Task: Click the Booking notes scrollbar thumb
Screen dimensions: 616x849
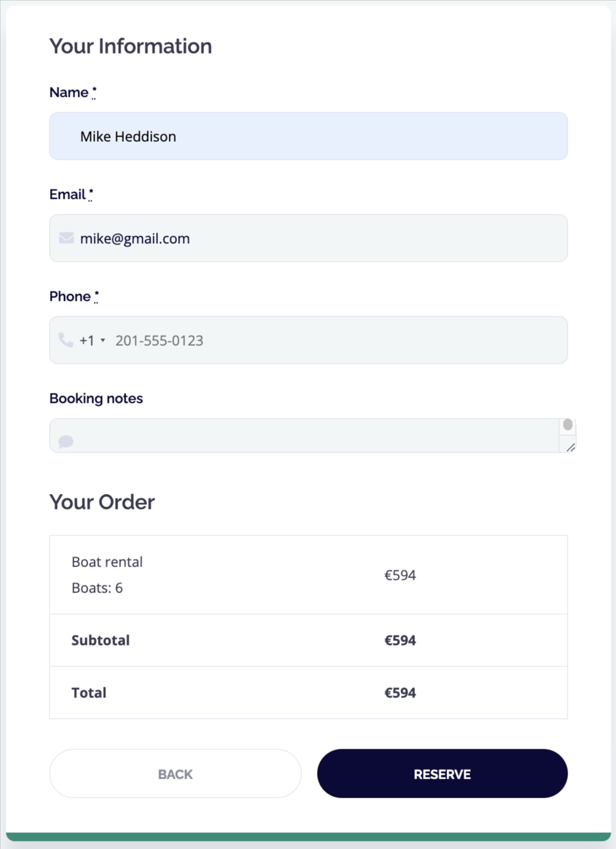Action: pyautogui.click(x=568, y=425)
